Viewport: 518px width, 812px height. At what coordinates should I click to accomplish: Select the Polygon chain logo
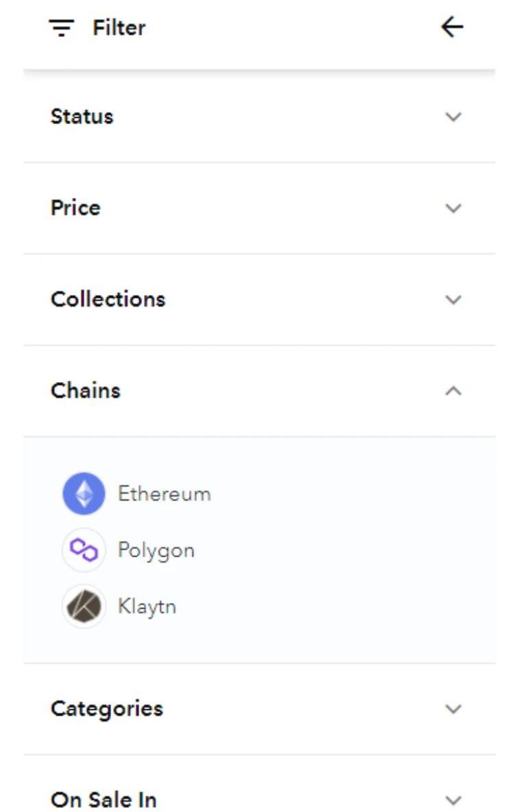click(84, 550)
